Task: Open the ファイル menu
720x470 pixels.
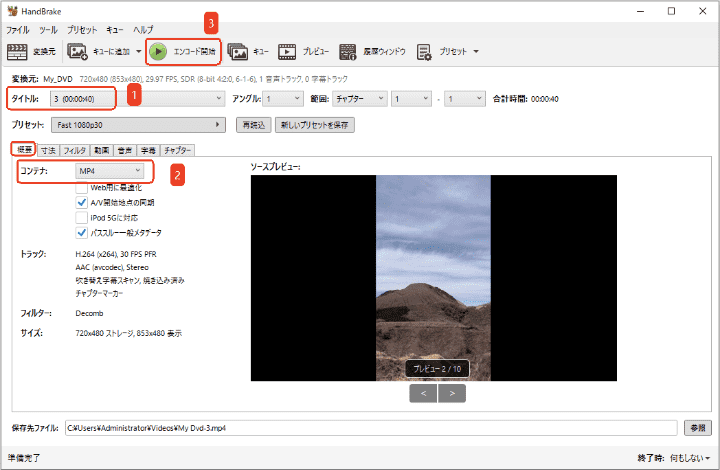Action: [x=18, y=30]
